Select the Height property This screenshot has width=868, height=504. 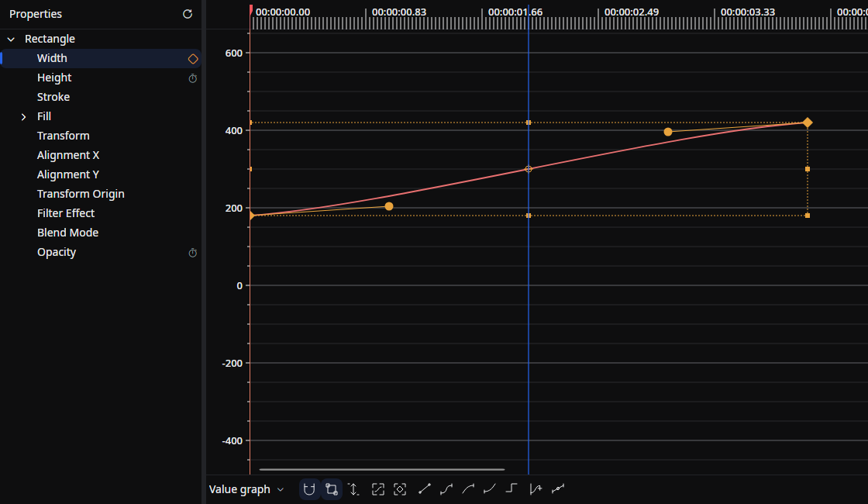[x=54, y=78]
